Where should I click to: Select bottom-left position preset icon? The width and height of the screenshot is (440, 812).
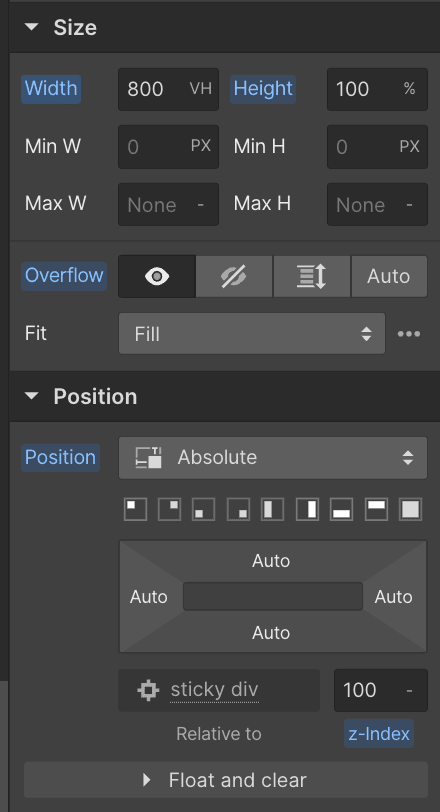click(x=203, y=509)
